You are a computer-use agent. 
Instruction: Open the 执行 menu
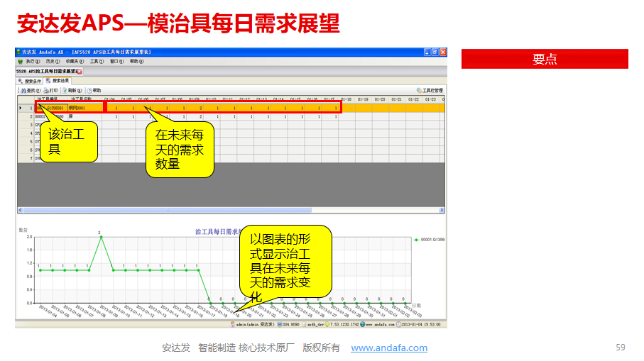33,62
